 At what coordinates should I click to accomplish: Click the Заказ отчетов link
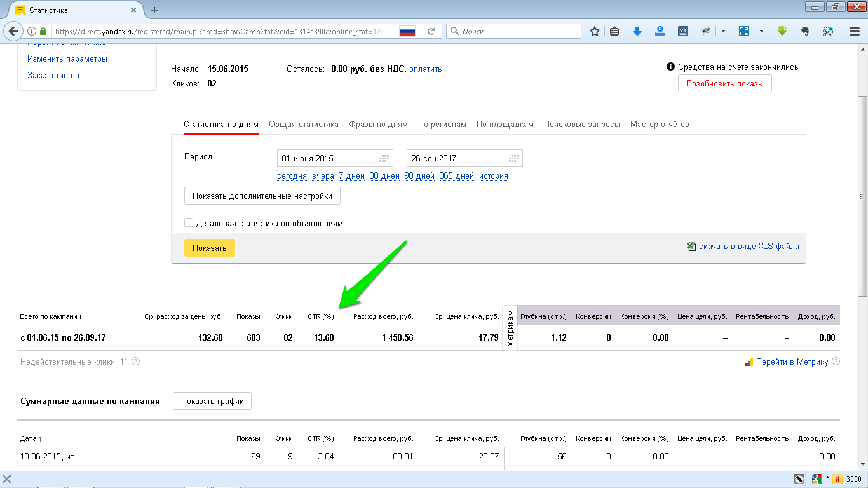click(x=53, y=75)
